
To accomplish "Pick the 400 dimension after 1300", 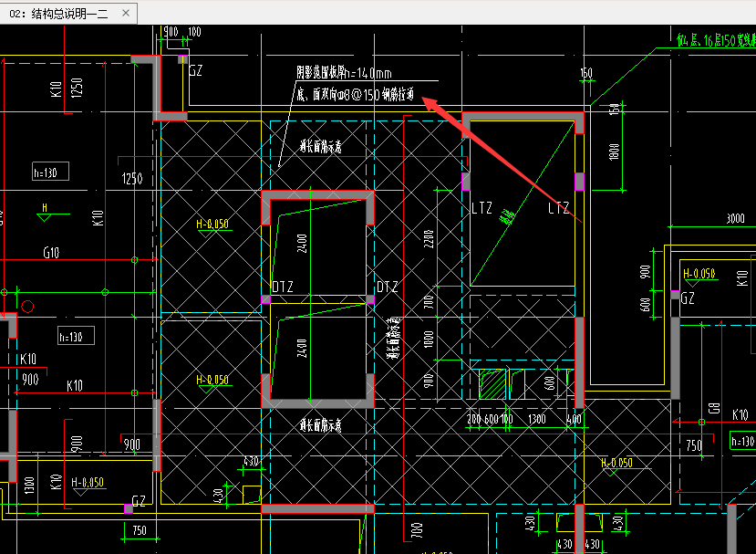I will 574,419.
